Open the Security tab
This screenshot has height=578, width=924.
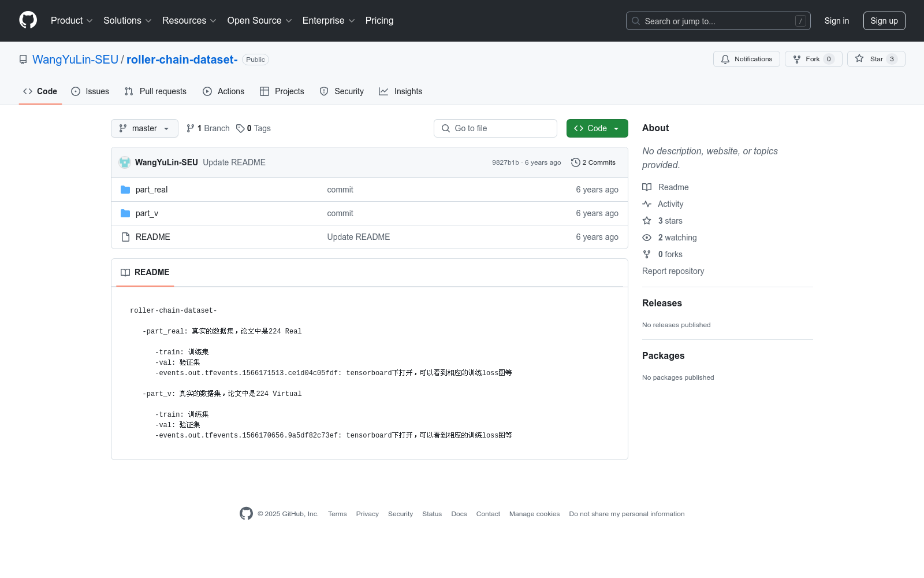342,91
